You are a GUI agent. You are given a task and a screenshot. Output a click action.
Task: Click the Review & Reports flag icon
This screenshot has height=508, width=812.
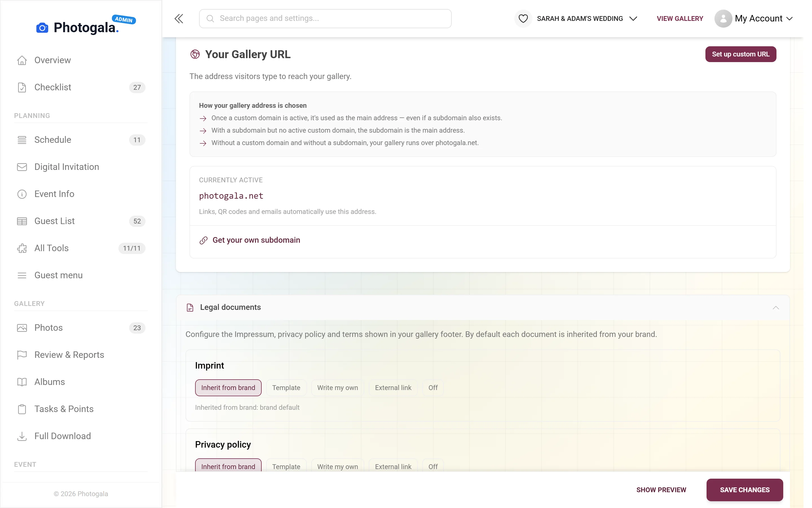(22, 355)
